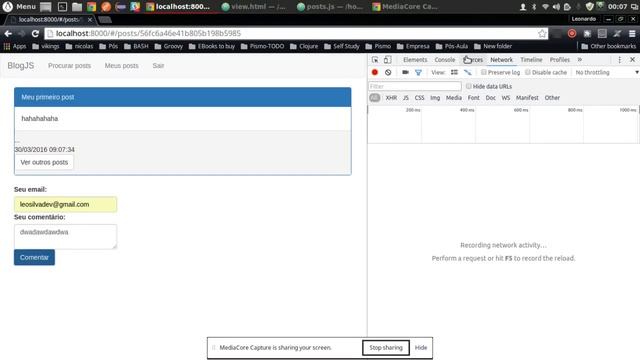Image resolution: width=640 pixels, height=360 pixels.
Task: Select the overview waterfall view icon
Action: point(468,72)
